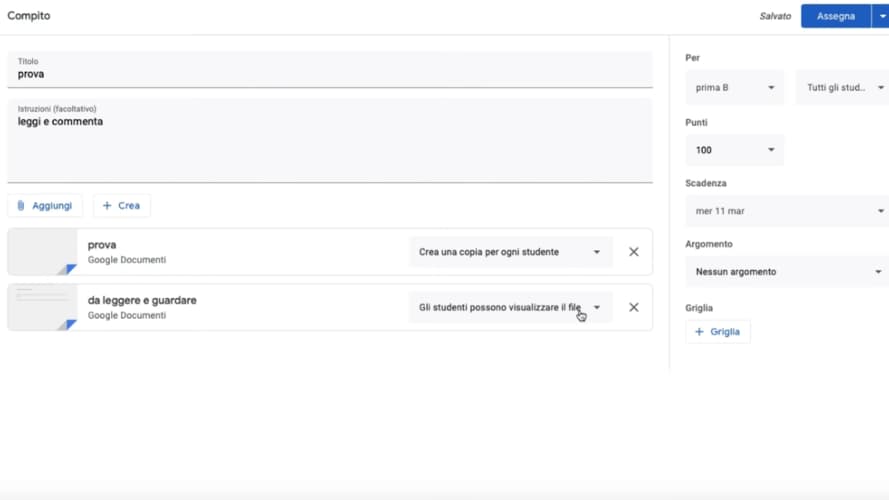Click the Assegna button
This screenshot has height=500, width=889.
835,16
